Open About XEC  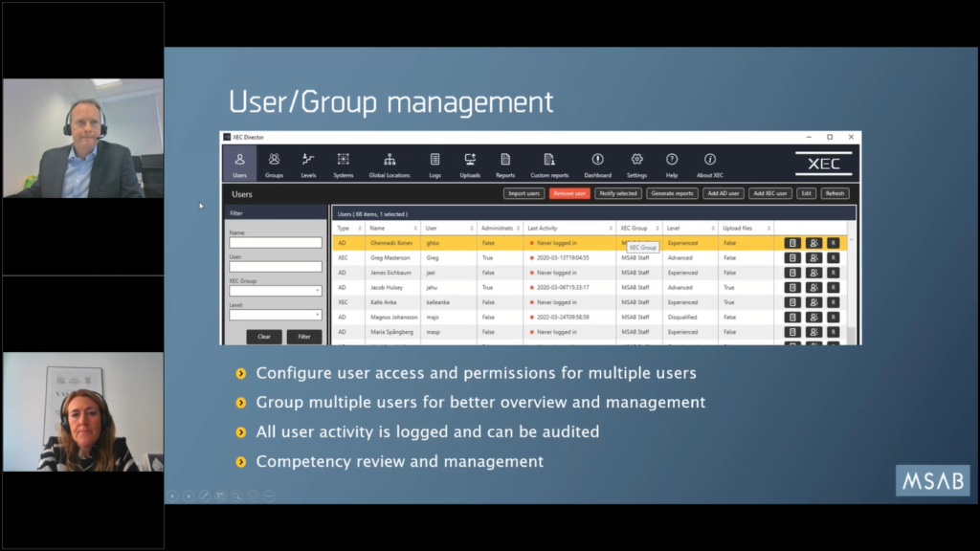pyautogui.click(x=710, y=165)
